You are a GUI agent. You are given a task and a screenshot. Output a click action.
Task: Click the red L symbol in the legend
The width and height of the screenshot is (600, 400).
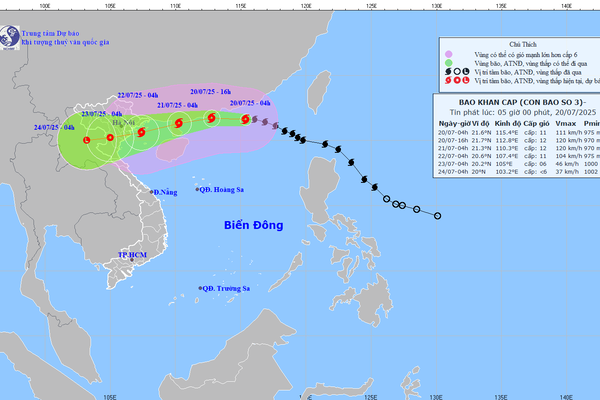(465, 80)
